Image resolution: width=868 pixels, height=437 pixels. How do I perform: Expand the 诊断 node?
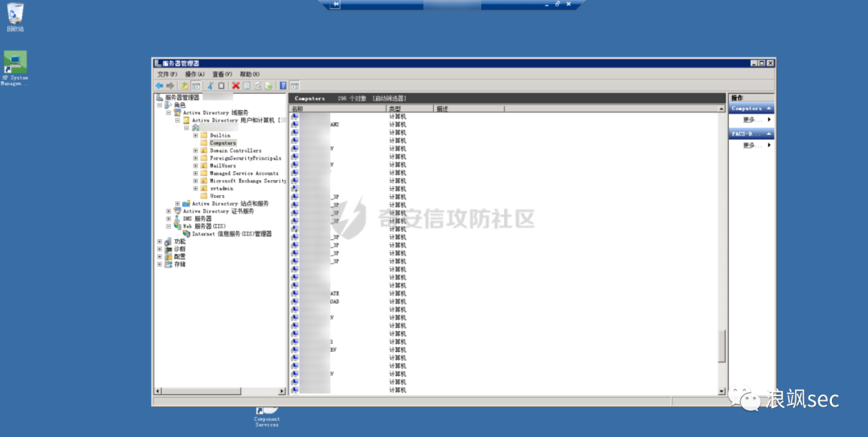[x=159, y=250]
